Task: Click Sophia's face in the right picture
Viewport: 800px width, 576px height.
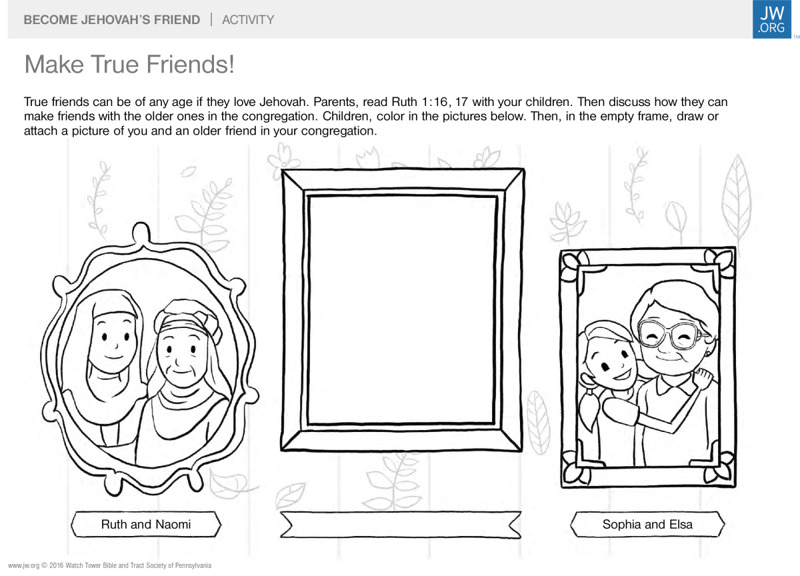Action: [609, 365]
